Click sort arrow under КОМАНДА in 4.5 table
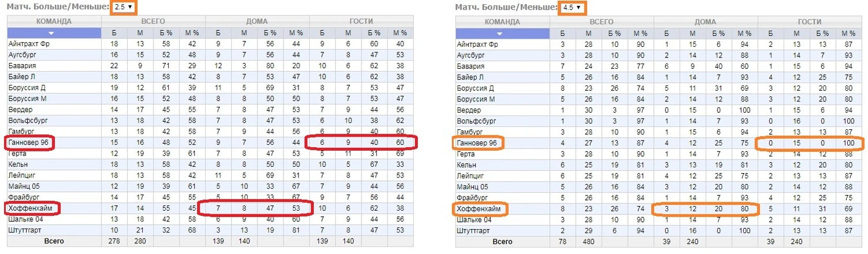 502,33
